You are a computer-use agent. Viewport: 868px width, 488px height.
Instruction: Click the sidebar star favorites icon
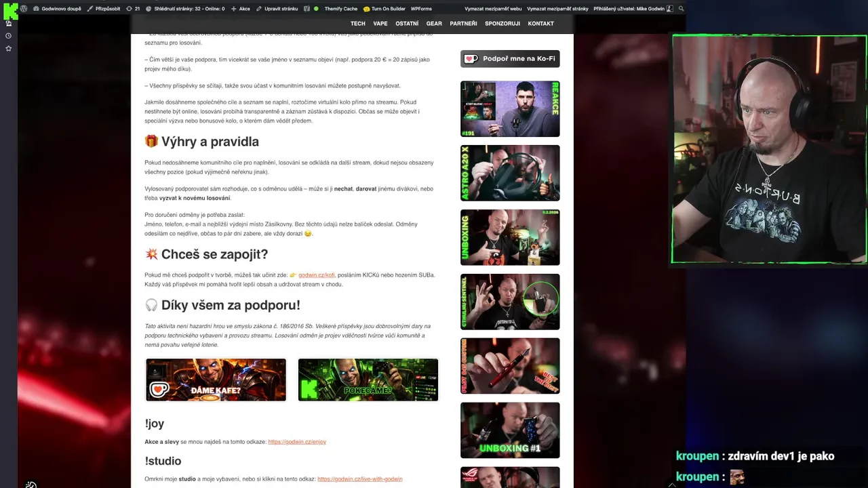click(8, 49)
